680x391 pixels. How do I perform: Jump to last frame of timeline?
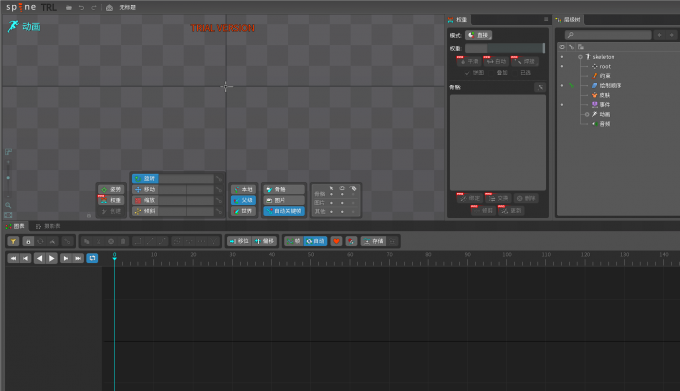tap(78, 258)
